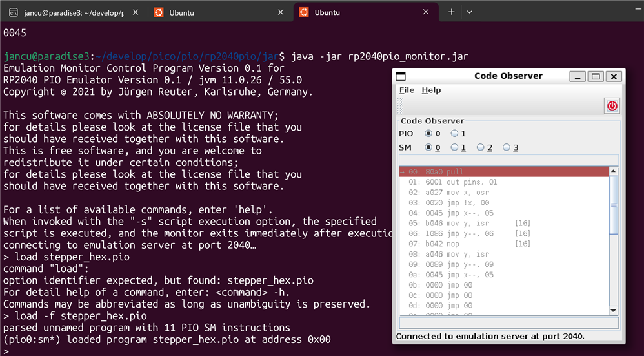This screenshot has height=356, width=644.
Task: Select SM 2 radio button
Action: pyautogui.click(x=481, y=147)
